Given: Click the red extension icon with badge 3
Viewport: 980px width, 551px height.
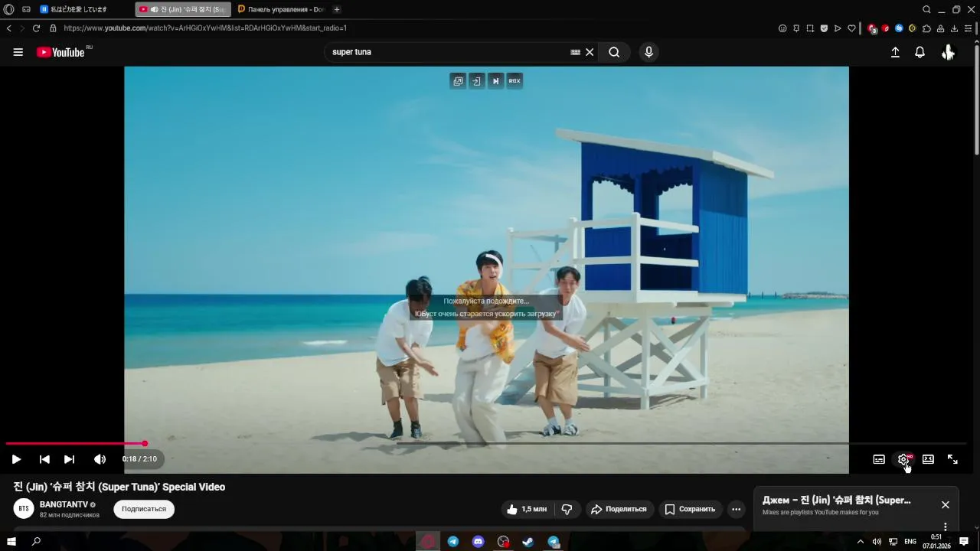Looking at the screenshot, I should [872, 28].
